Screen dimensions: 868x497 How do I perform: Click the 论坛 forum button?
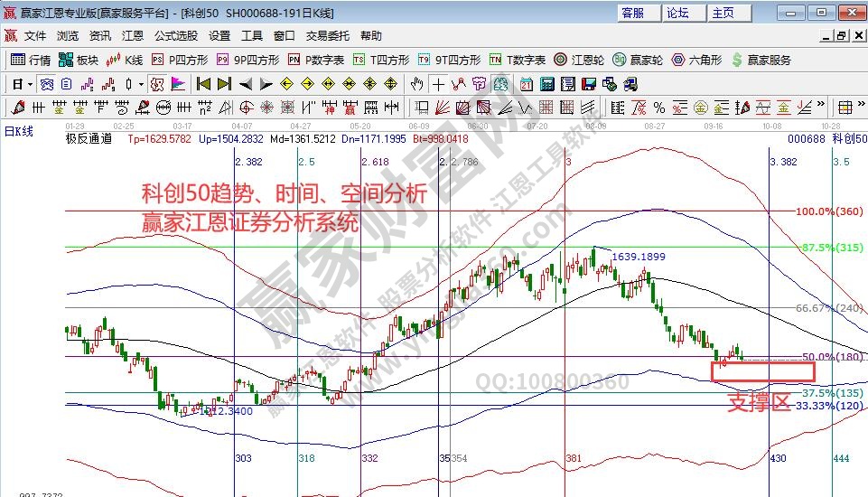(x=677, y=13)
